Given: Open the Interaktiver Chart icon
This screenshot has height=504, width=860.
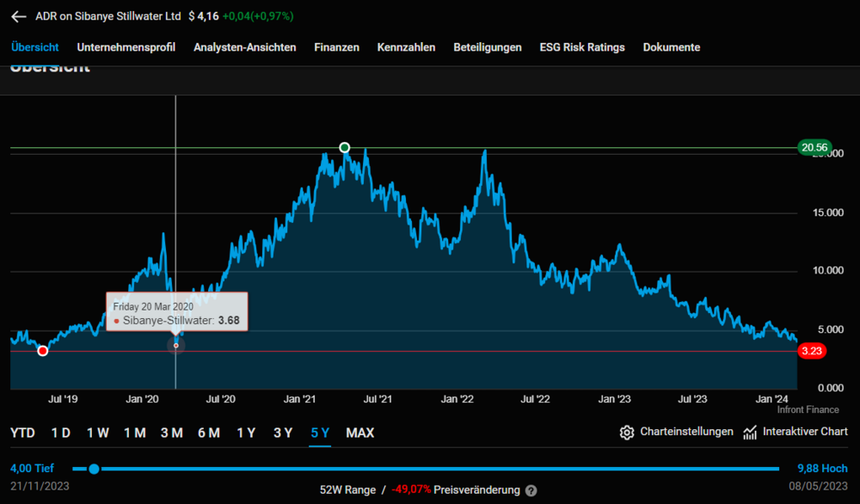Looking at the screenshot, I should 750,433.
